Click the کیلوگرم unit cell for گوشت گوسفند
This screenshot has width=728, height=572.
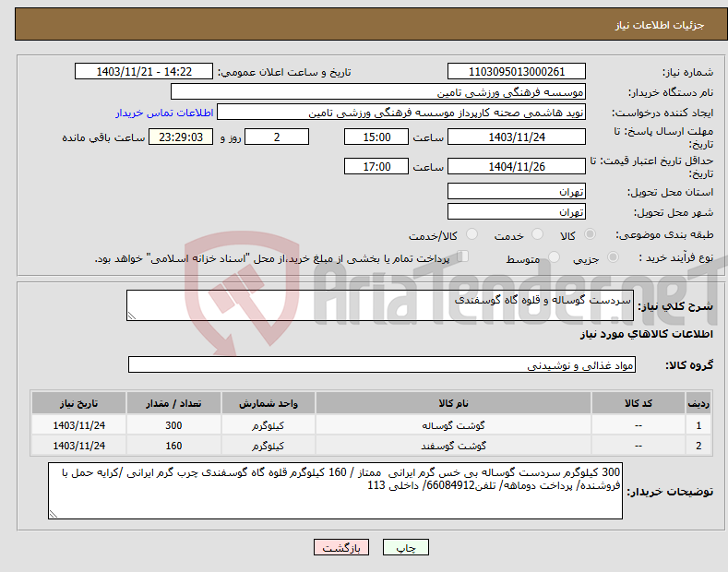click(269, 446)
